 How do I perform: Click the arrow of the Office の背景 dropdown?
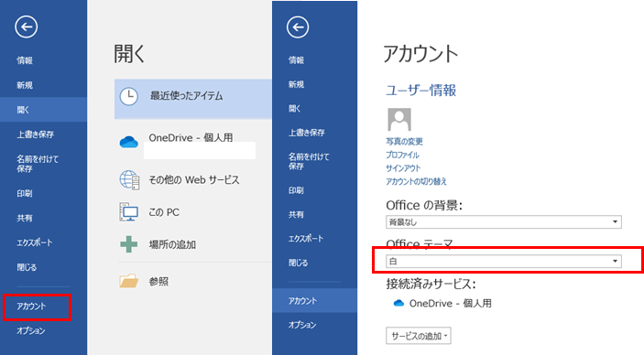pos(615,222)
